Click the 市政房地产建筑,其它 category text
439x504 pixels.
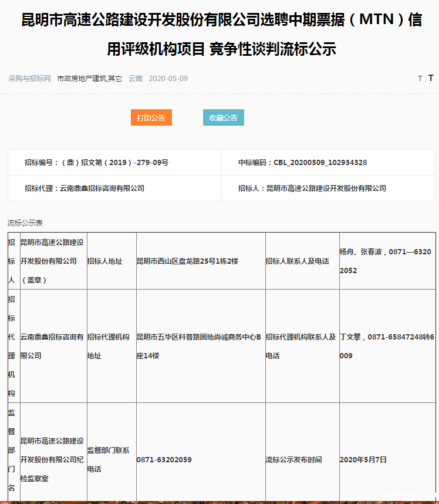tap(90, 79)
